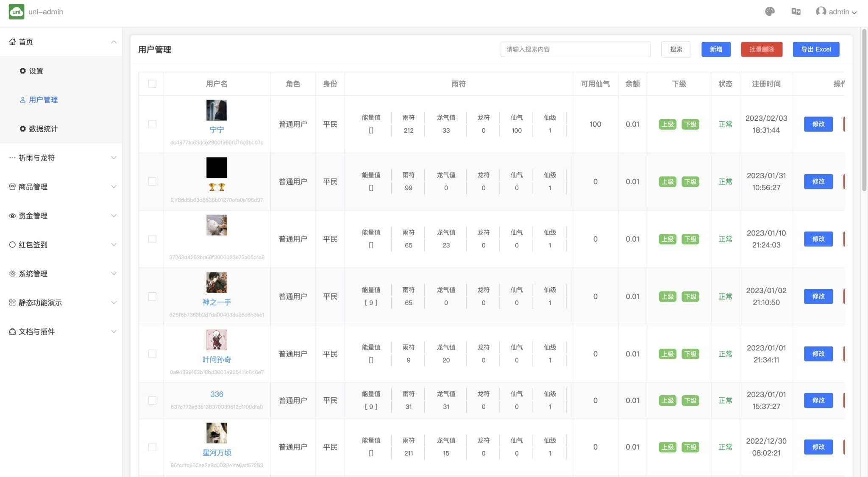Expand the 商品管理 menu chevron
The width and height of the screenshot is (868, 477).
[114, 187]
